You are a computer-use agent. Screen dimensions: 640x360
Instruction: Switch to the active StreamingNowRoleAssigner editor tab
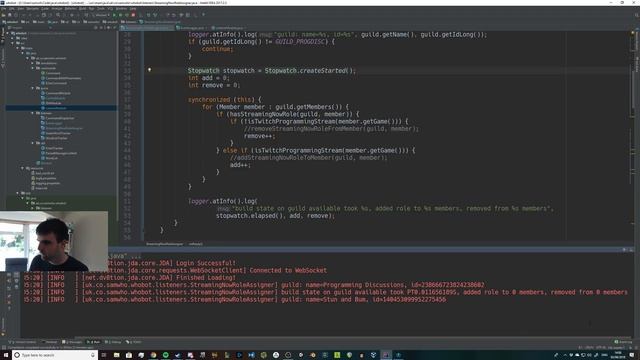147,28
